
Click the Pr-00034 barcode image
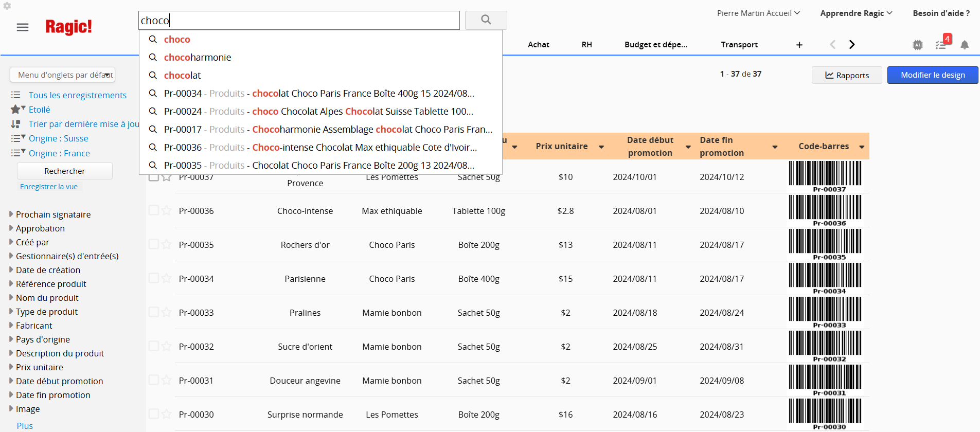click(825, 277)
